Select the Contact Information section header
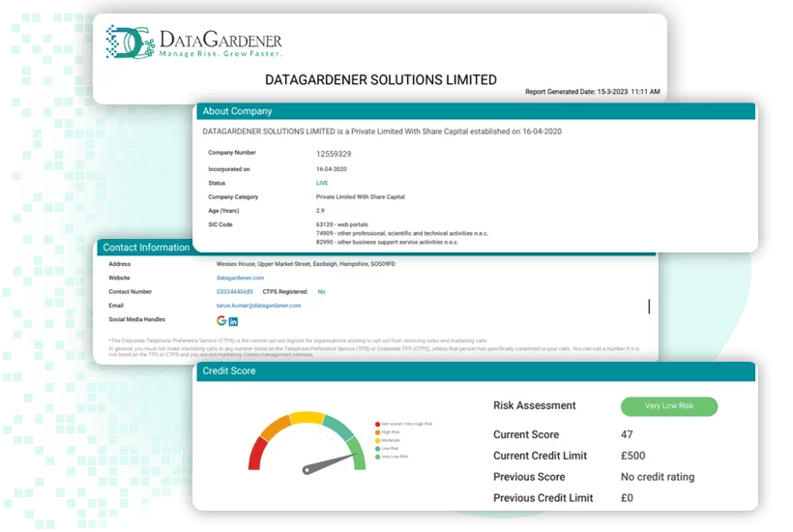The image size is (793, 532). 146,248
